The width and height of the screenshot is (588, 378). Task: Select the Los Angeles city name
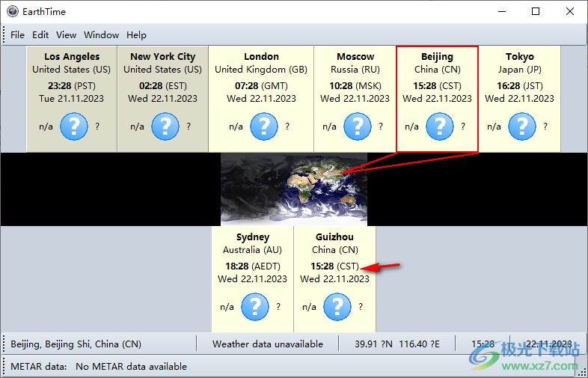72,57
